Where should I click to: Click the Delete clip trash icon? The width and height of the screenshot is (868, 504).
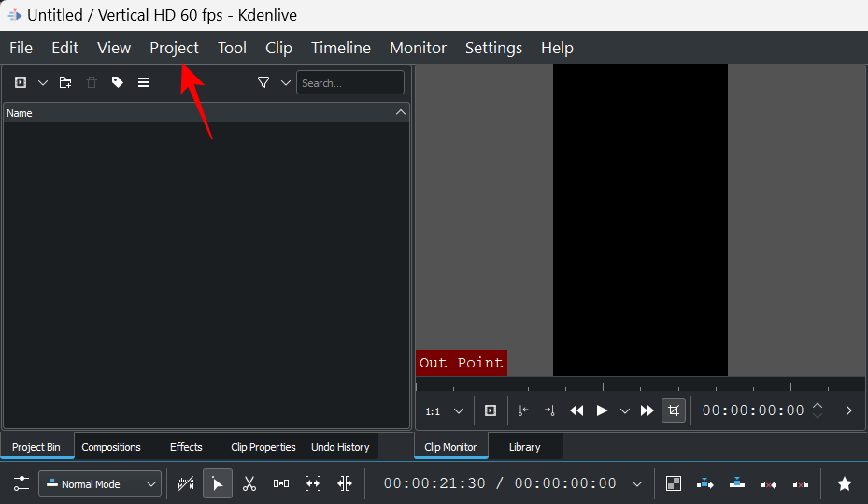(92, 82)
